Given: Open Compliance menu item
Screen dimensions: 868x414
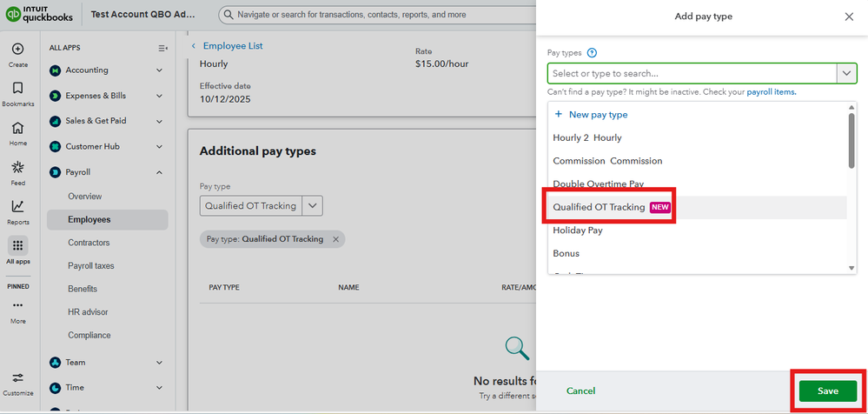Looking at the screenshot, I should (x=89, y=336).
